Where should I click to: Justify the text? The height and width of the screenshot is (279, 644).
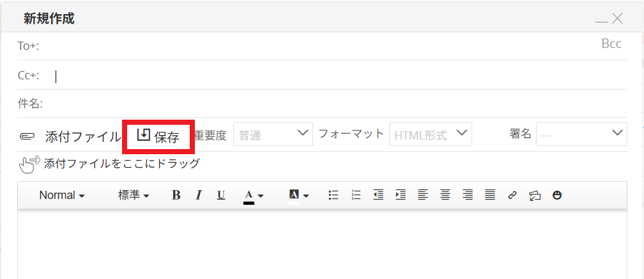[x=489, y=195]
